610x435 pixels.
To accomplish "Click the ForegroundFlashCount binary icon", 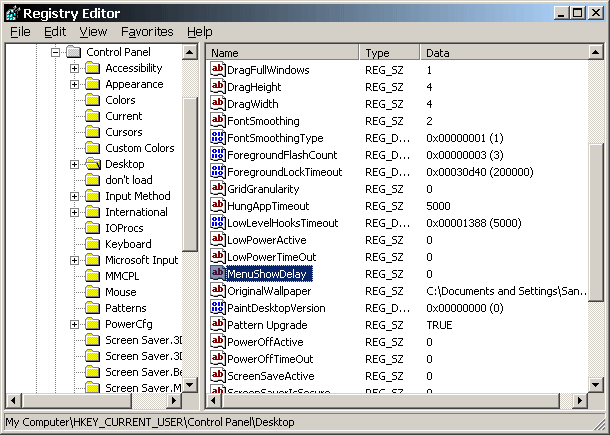I will tap(218, 155).
